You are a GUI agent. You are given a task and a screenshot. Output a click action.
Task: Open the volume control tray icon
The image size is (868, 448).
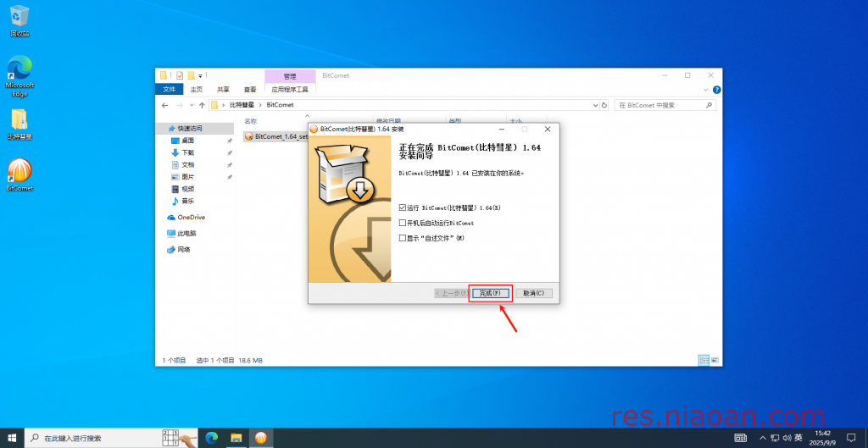coord(787,438)
